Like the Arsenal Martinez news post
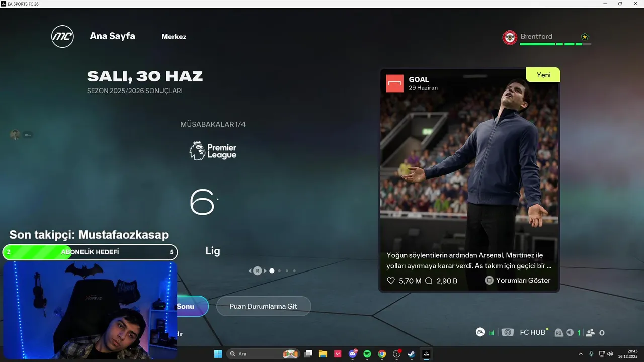Image resolution: width=644 pixels, height=362 pixels. coord(391,281)
